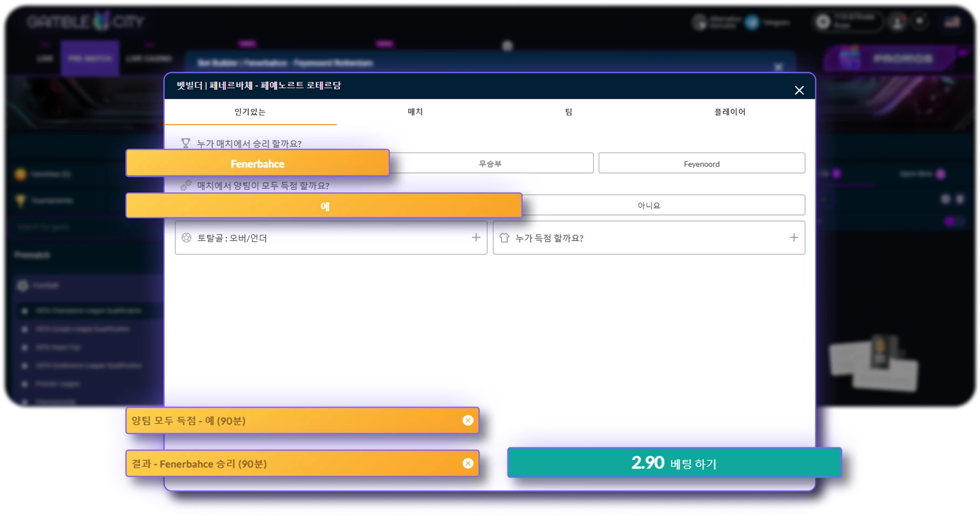The height and width of the screenshot is (525, 980).
Task: Click 결과 - Fenerbahce 승리 (90분) text
Action: click(x=199, y=464)
